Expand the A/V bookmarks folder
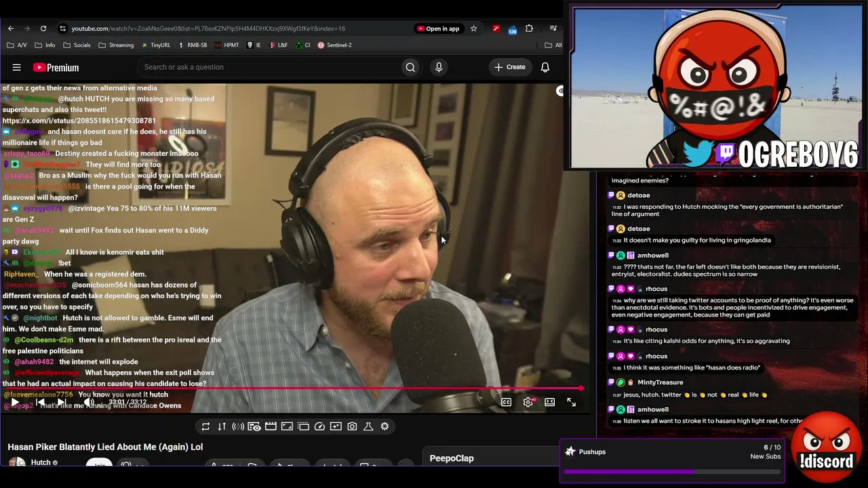Viewport: 868px width, 488px height. click(x=16, y=45)
